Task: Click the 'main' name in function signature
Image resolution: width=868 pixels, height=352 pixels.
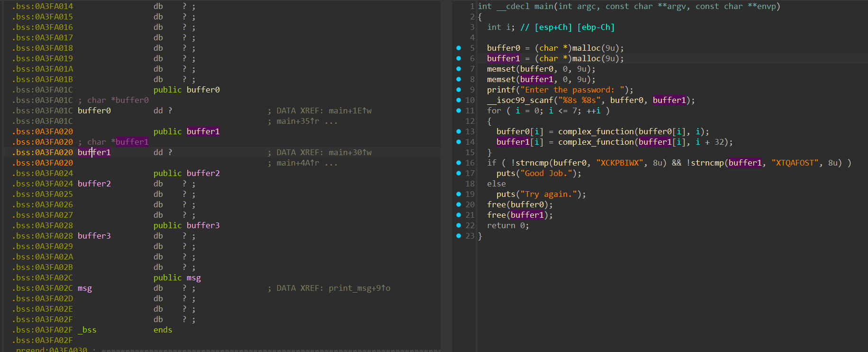Action: pos(544,6)
